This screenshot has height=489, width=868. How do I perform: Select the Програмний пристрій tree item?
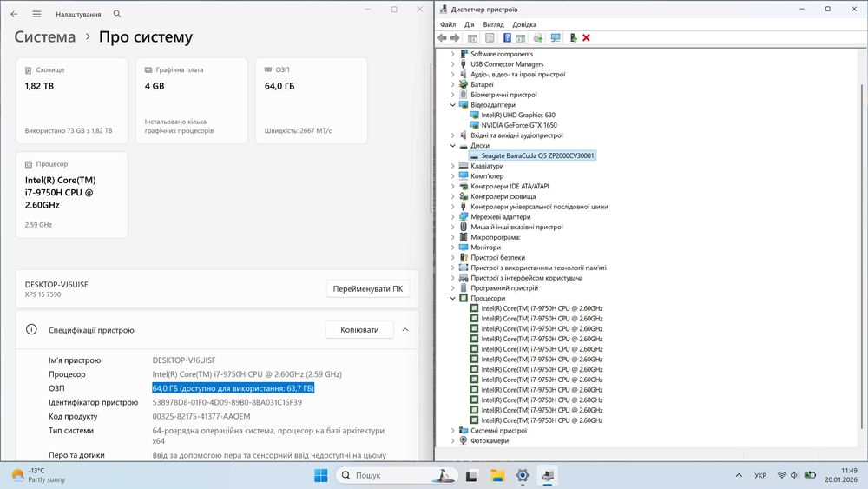[x=504, y=288]
